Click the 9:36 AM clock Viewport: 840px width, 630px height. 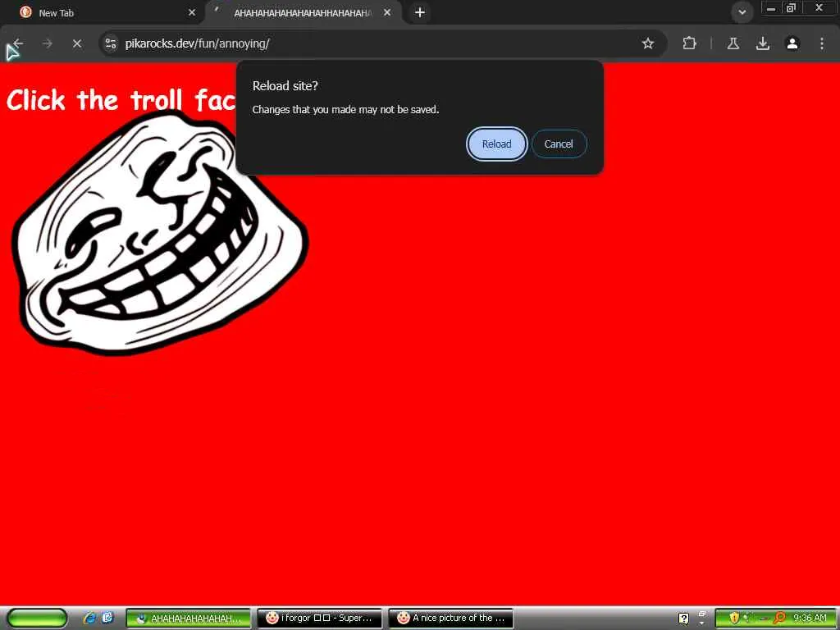click(810, 619)
